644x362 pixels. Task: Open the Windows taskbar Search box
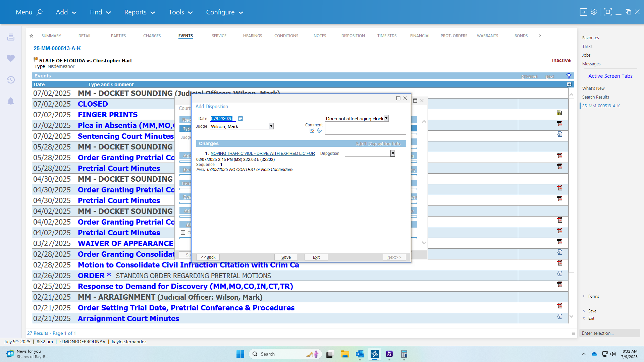(x=285, y=354)
